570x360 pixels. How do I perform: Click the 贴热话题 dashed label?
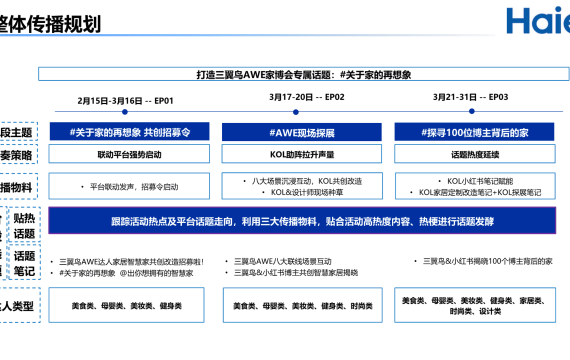pos(24,225)
